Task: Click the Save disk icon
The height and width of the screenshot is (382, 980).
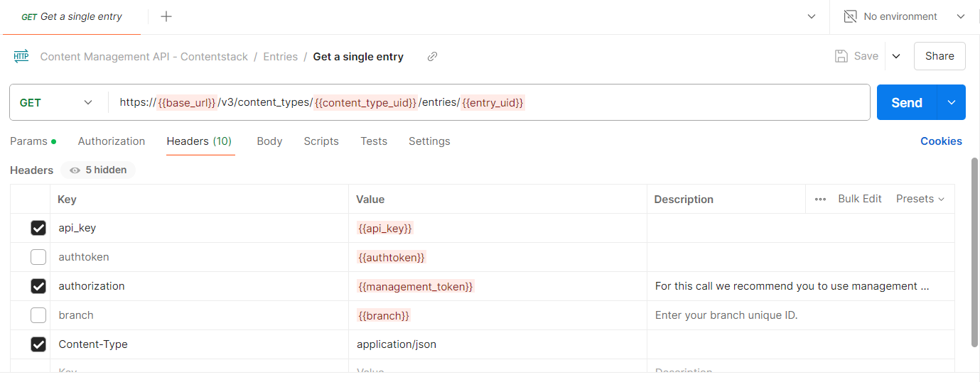Action: coord(841,56)
